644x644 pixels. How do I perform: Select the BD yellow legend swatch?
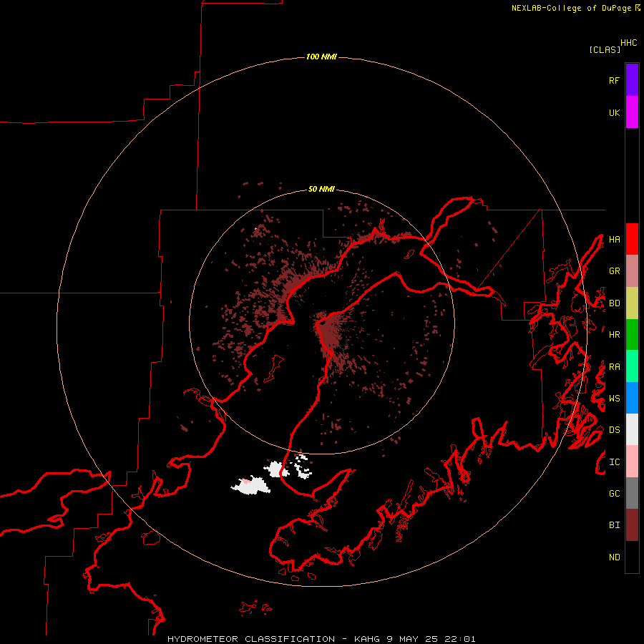pos(632,303)
